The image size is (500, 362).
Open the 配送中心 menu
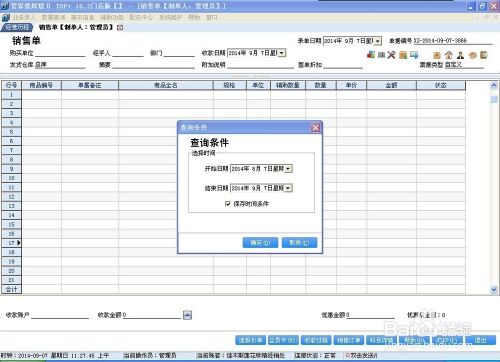141,17
